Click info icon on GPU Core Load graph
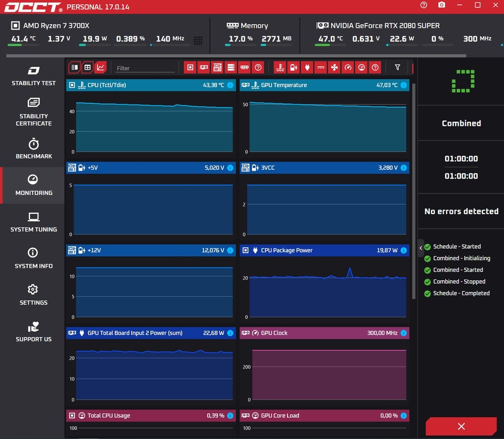The image size is (504, 439). tap(404, 416)
